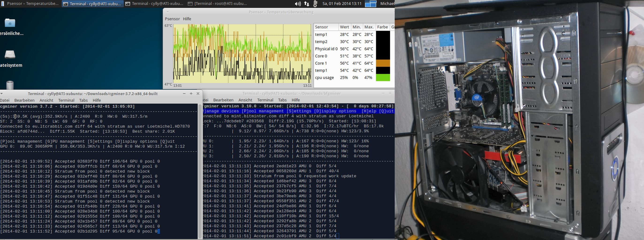
Task: Click the Psensor temperature graph
Action: coord(242,53)
